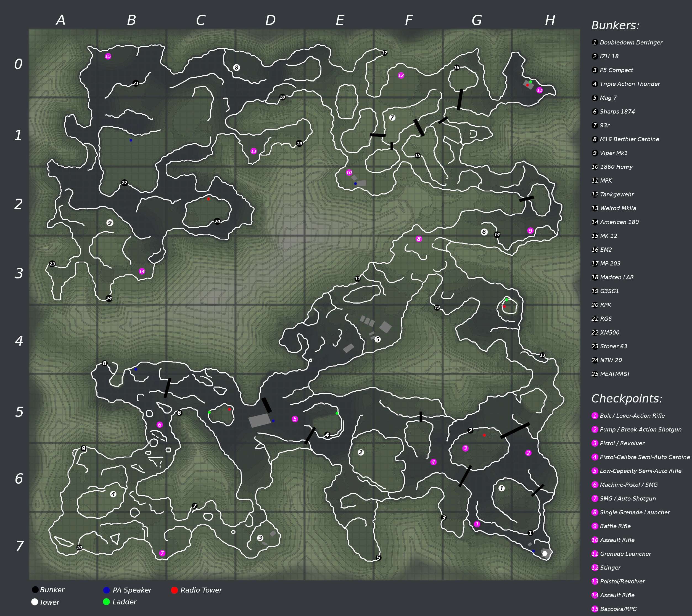
Task: Click magenta checkpoint 15 marker on the map
Action: 108,56
